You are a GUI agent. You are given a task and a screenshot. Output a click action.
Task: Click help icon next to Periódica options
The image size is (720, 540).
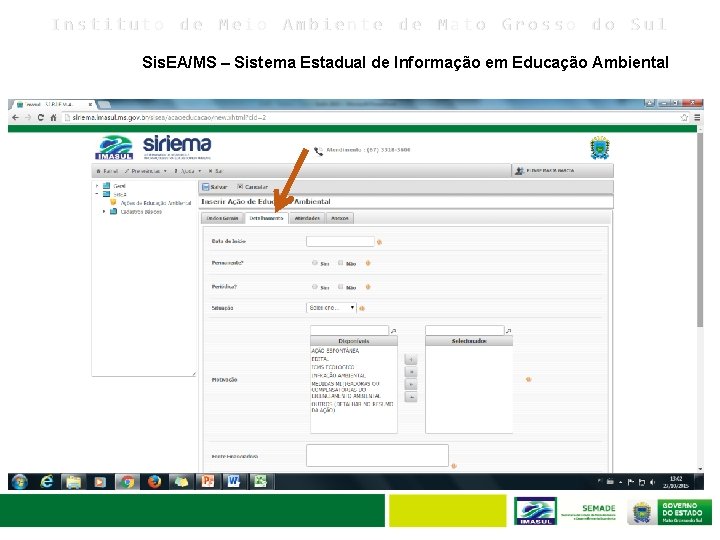click(x=368, y=287)
